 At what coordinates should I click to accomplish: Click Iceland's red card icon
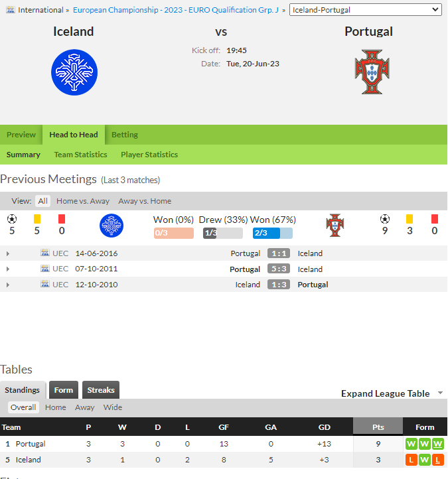pyautogui.click(x=62, y=219)
